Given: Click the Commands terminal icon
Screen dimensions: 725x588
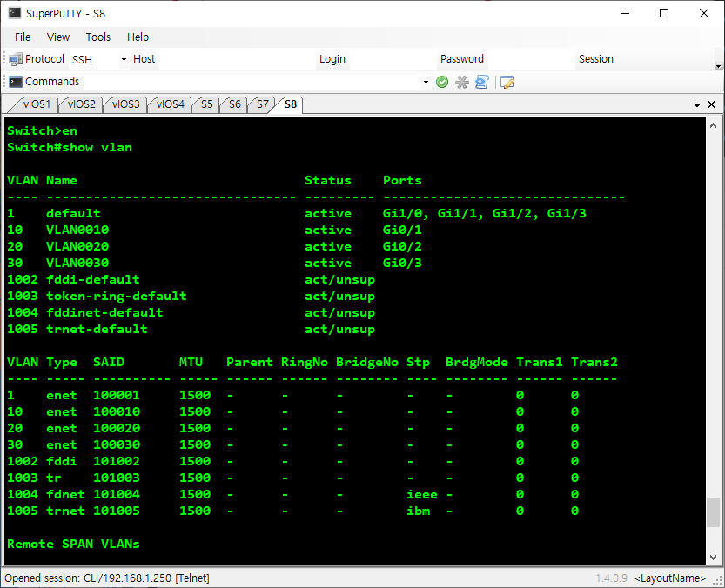Looking at the screenshot, I should click(16, 82).
